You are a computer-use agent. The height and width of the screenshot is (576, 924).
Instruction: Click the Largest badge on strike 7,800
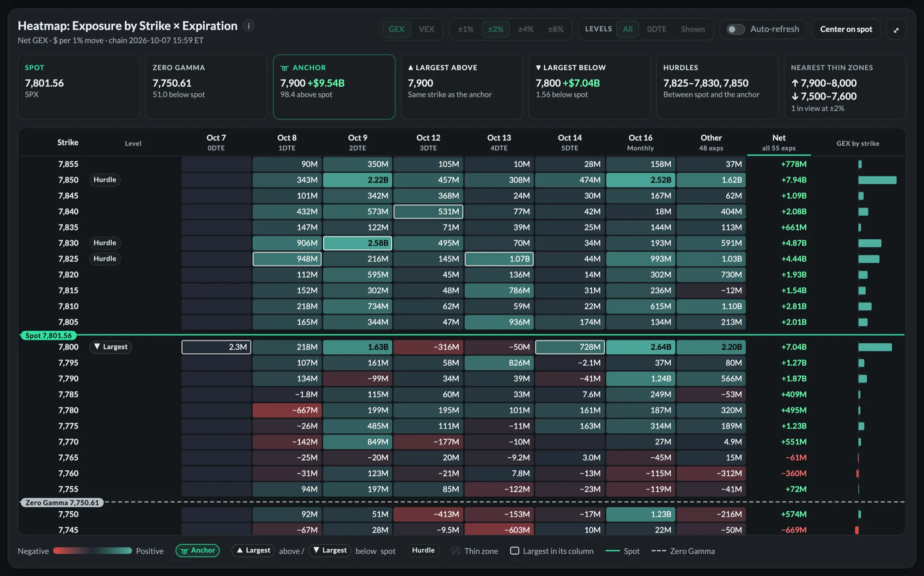point(110,347)
